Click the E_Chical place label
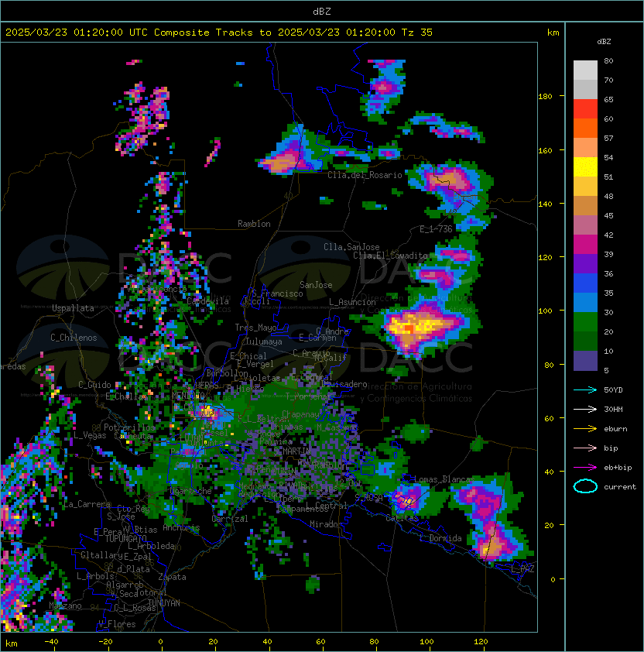Screen dimensions: 644x652 tap(248, 356)
